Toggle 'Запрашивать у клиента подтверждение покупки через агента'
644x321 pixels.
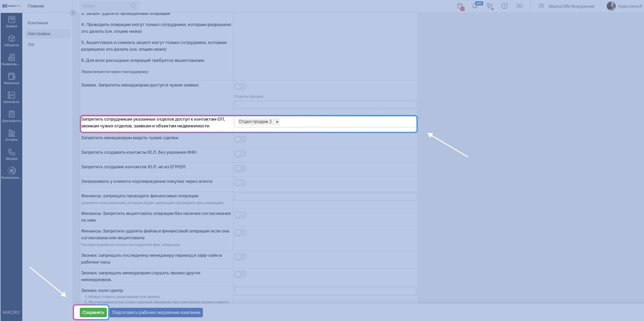(x=240, y=183)
